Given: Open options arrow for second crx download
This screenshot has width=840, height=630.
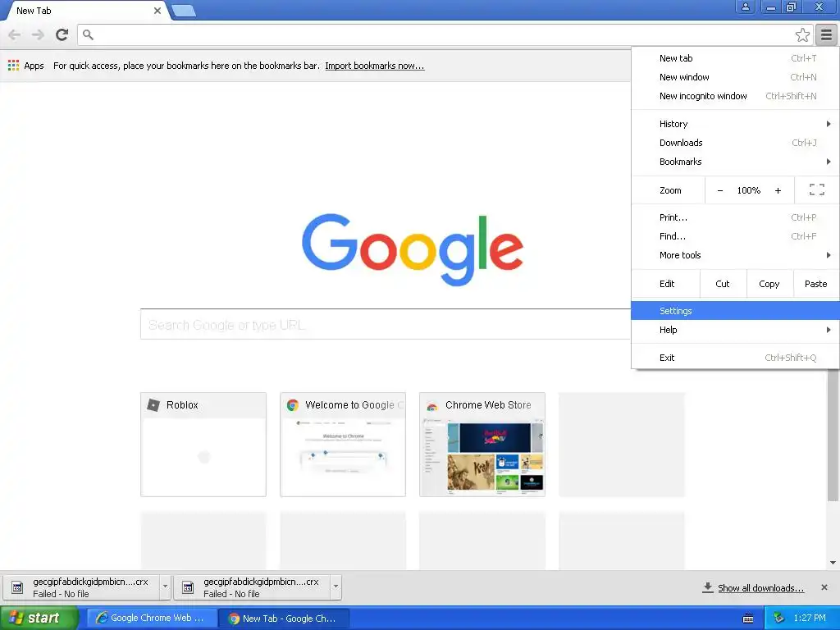Looking at the screenshot, I should click(x=336, y=587).
